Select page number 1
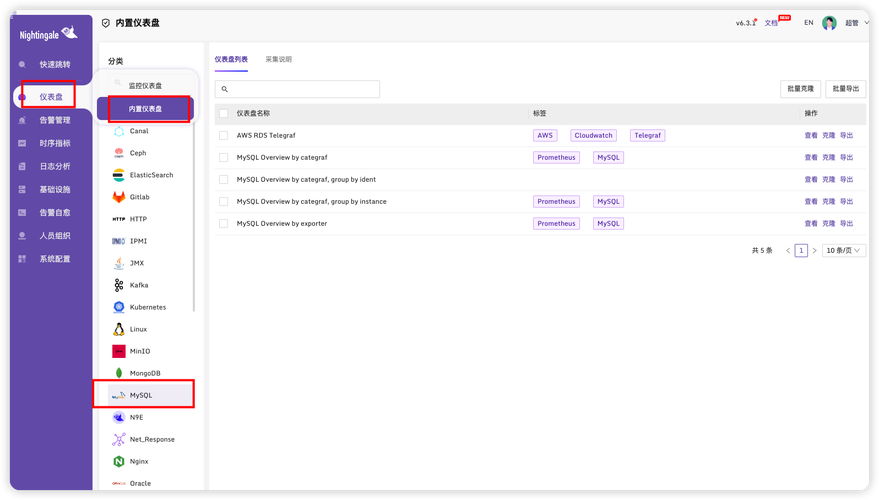Image resolution: width=879 pixels, height=500 pixels. point(801,251)
